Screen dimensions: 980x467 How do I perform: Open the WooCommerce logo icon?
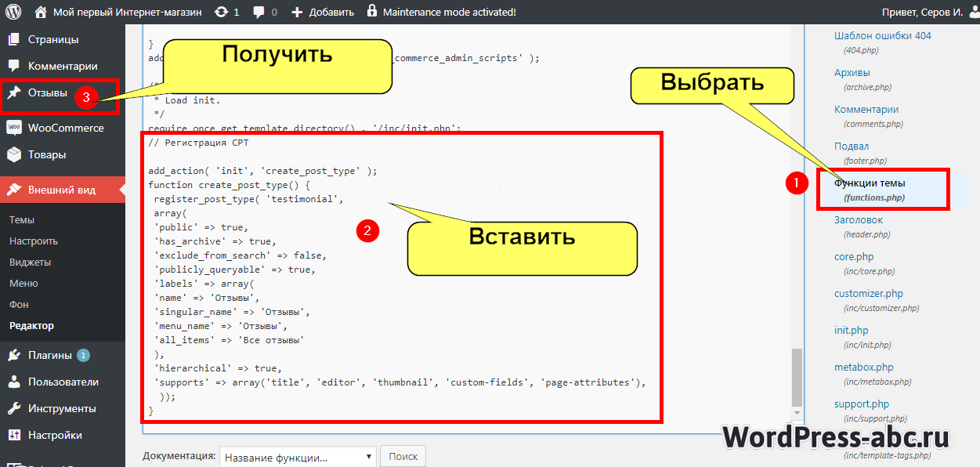click(x=14, y=128)
